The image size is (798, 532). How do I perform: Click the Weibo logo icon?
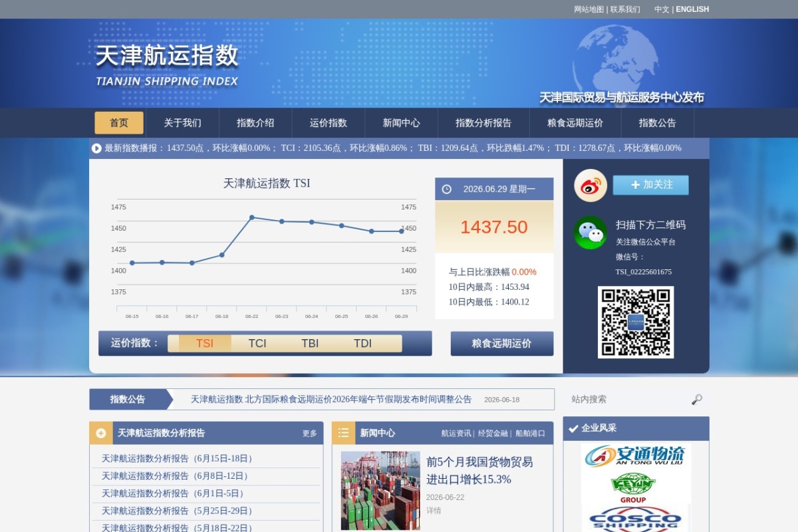591,186
